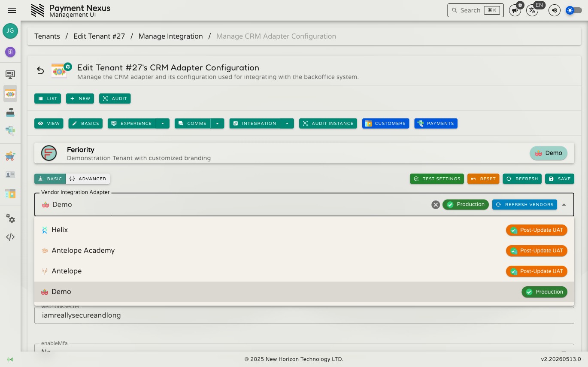Open the stamp sidebar icon
The image size is (588, 367).
(10, 112)
